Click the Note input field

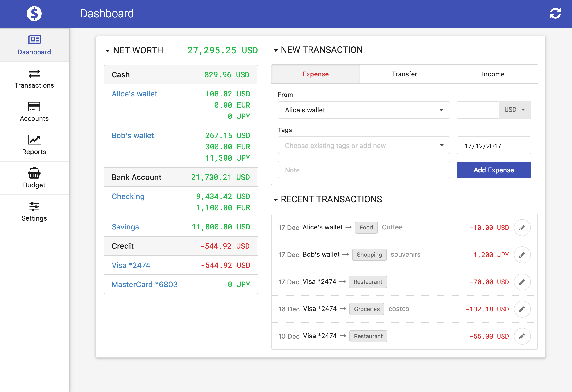tap(364, 170)
